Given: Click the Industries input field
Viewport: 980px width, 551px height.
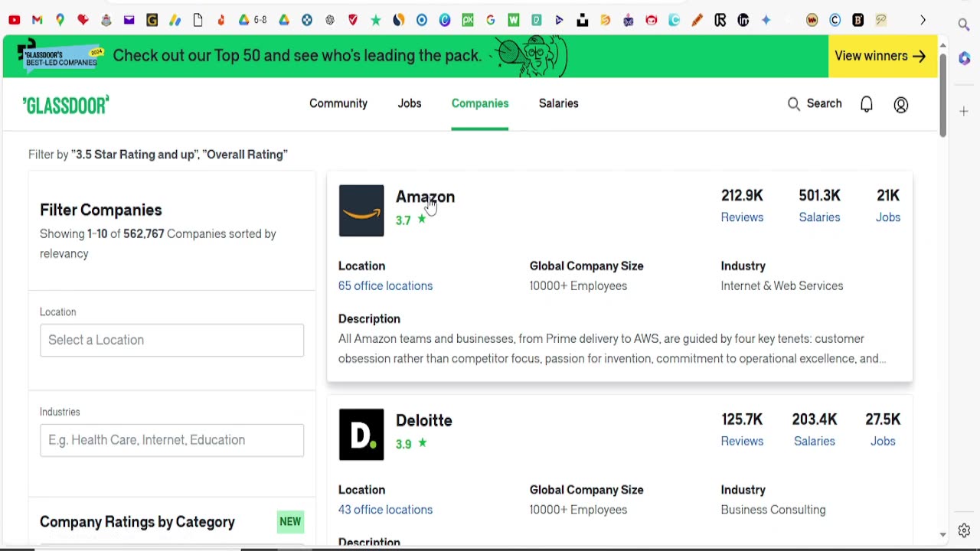Looking at the screenshot, I should tap(171, 440).
